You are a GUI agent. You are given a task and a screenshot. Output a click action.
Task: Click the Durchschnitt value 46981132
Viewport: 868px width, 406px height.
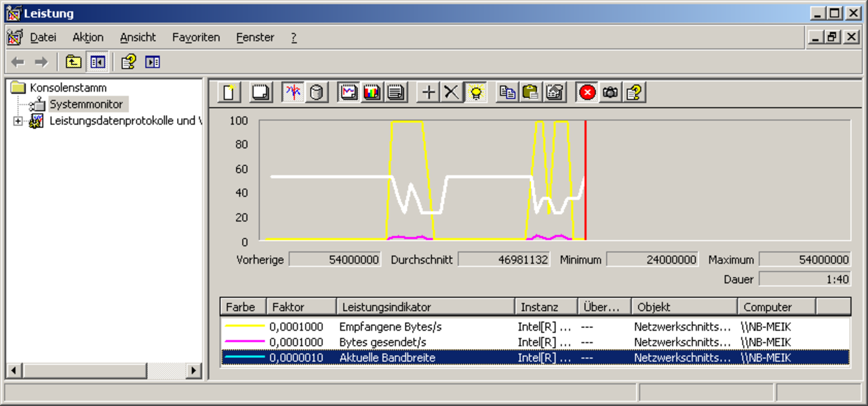click(504, 260)
